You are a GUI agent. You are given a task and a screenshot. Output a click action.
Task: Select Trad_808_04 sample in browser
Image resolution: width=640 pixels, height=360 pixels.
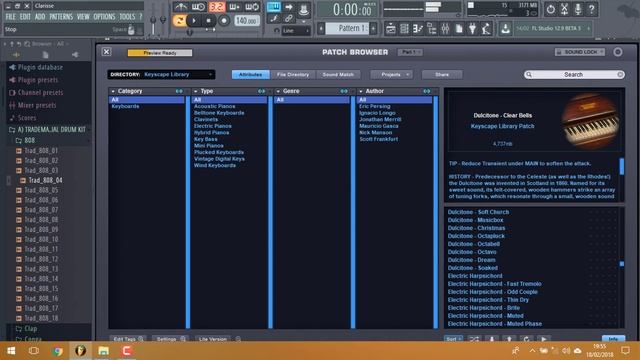point(45,180)
